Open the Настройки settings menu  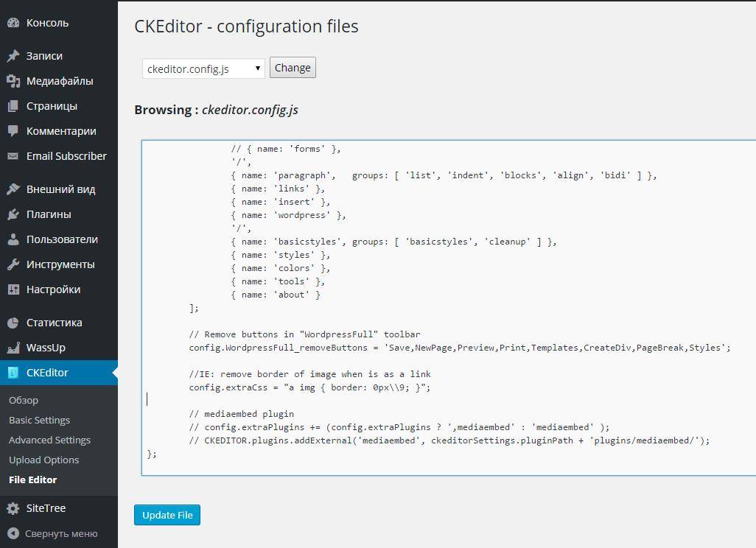(53, 289)
